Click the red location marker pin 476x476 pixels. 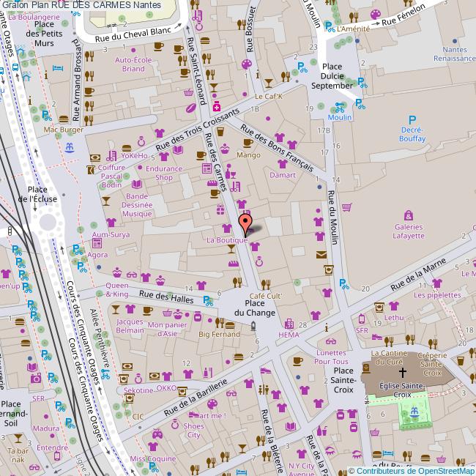245,226
